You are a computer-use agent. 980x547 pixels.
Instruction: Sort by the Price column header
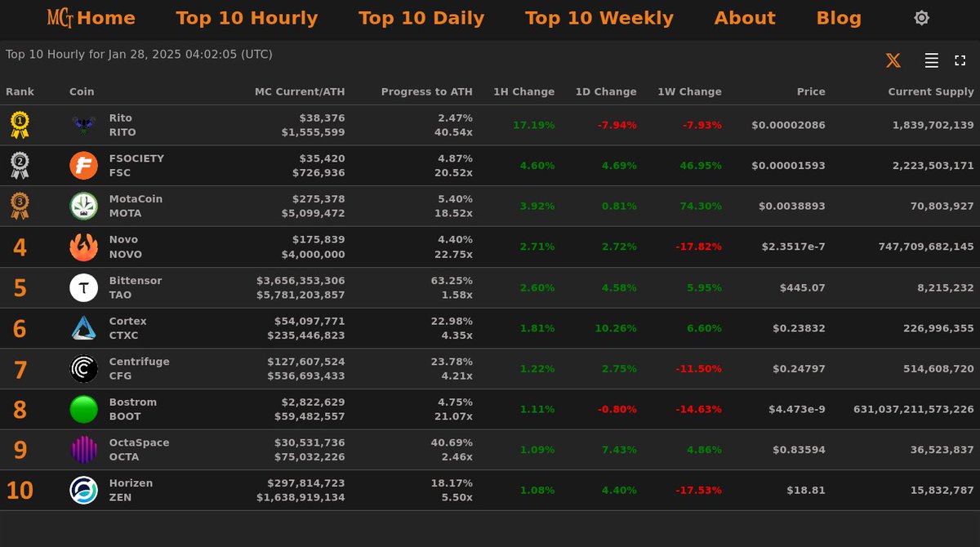tap(811, 92)
